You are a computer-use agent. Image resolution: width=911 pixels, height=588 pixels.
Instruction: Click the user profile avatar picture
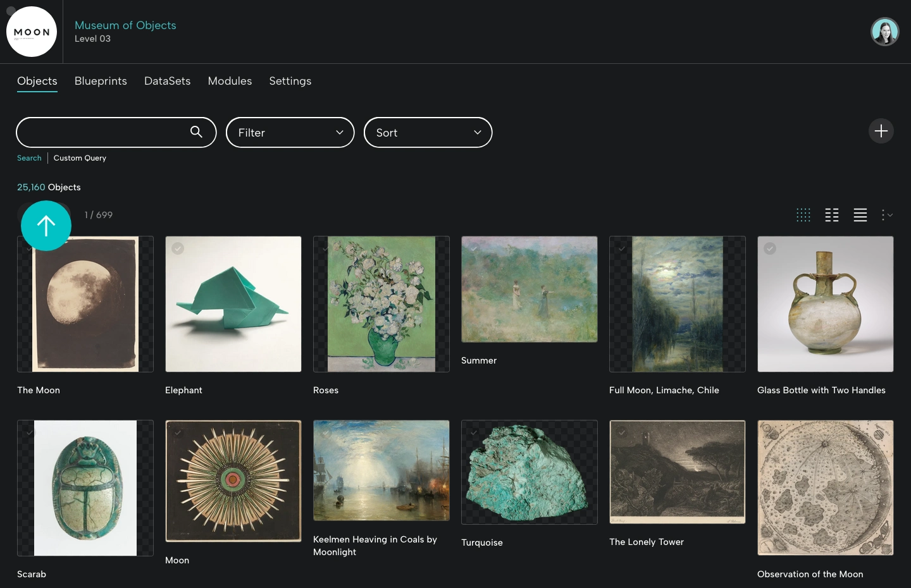884,31
